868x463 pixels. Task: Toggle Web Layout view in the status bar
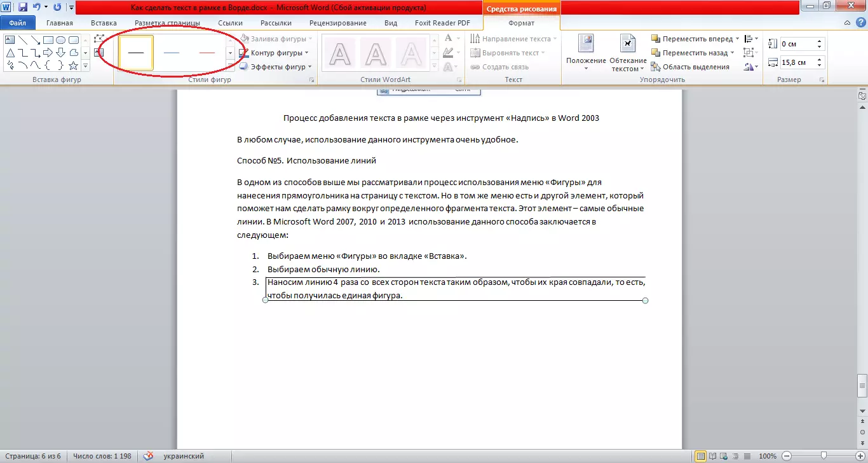click(x=722, y=456)
